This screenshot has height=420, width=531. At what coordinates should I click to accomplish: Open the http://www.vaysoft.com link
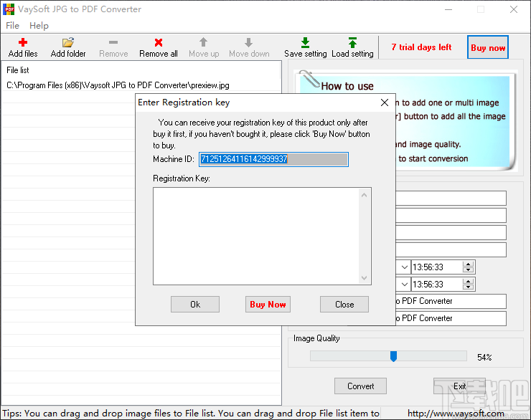(456, 414)
